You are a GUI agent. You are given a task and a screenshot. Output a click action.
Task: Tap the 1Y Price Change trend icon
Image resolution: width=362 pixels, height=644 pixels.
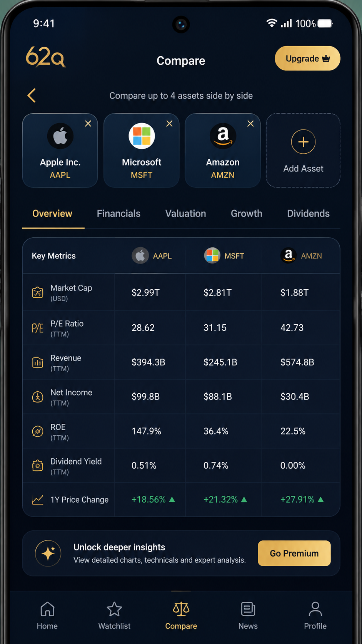point(37,500)
